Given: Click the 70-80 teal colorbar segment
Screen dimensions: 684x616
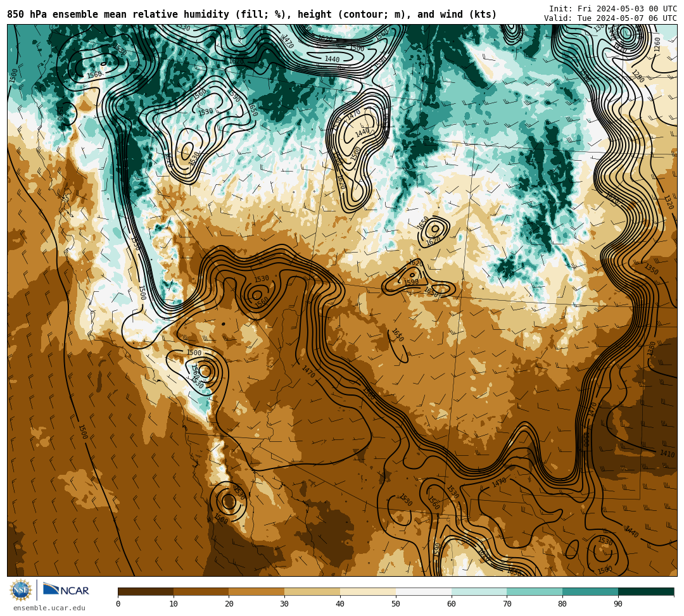Looking at the screenshot, I should tap(535, 591).
